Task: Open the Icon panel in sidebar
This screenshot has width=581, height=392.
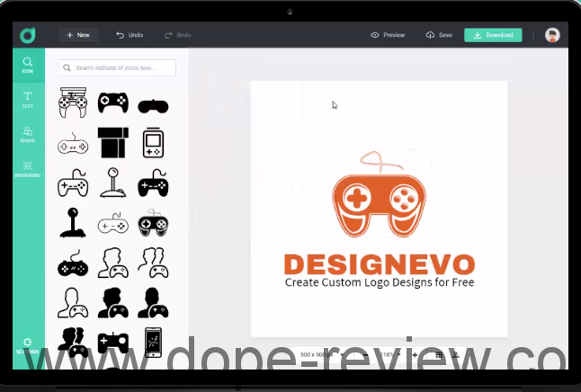Action: [x=28, y=65]
